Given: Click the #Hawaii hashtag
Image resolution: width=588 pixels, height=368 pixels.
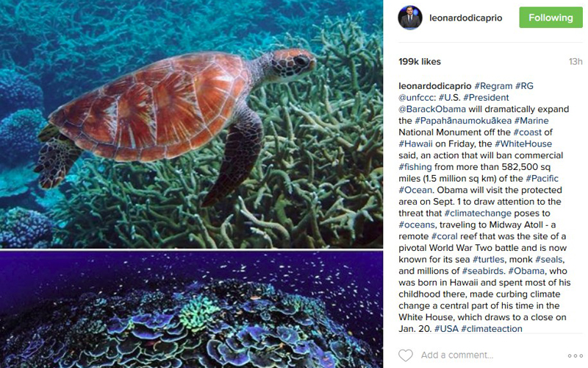Looking at the screenshot, I should pyautogui.click(x=415, y=144).
